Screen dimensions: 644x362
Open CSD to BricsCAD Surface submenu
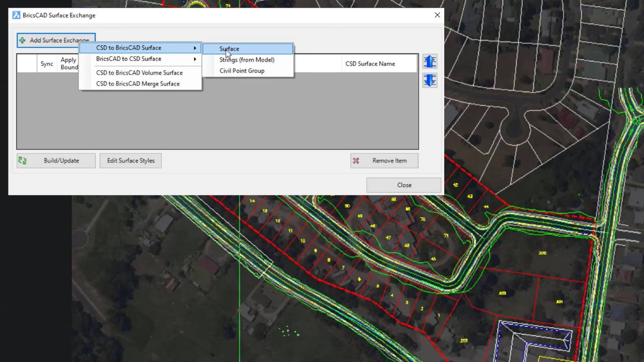(140, 48)
